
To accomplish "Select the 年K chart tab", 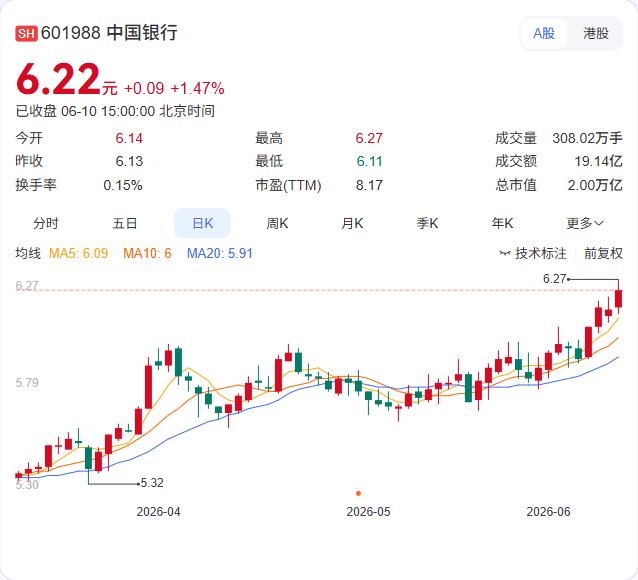I will click(x=502, y=223).
